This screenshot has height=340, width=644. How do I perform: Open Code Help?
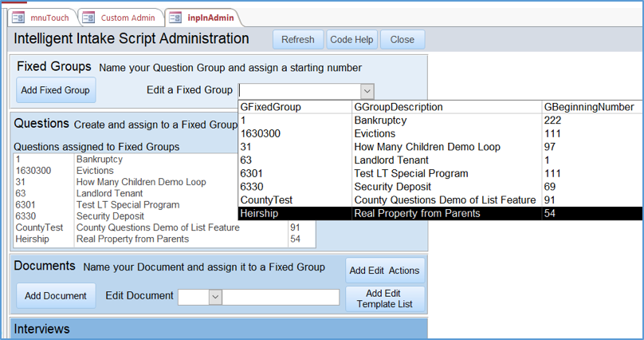coord(351,40)
